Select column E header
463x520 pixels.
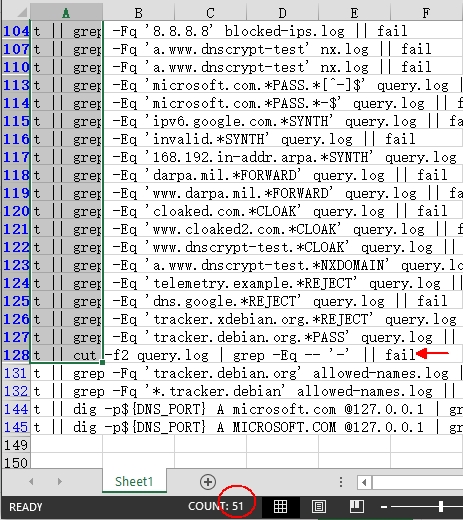pos(354,13)
